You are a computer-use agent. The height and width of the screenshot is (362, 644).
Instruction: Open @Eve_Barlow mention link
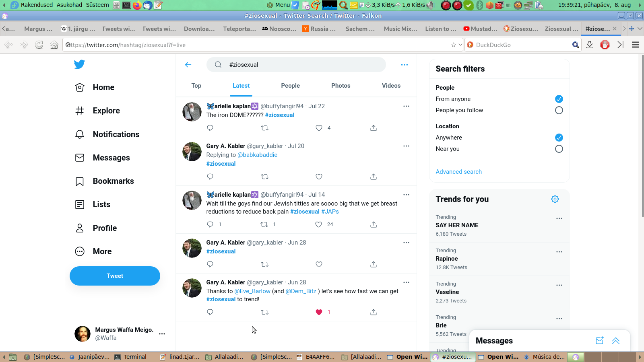(x=252, y=291)
